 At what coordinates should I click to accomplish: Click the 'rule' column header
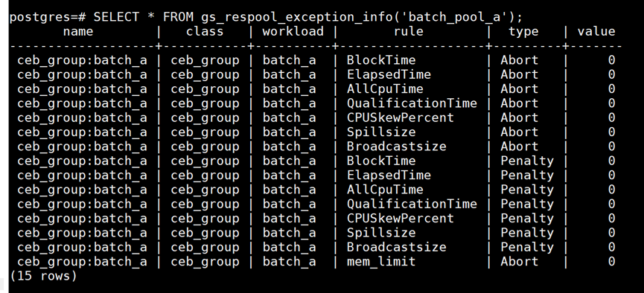click(x=409, y=31)
